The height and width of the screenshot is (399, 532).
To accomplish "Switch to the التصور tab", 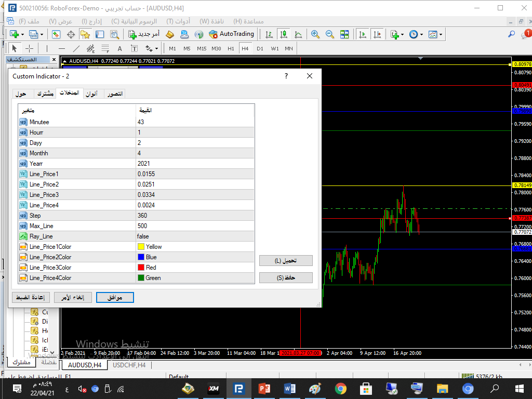I will (115, 94).
